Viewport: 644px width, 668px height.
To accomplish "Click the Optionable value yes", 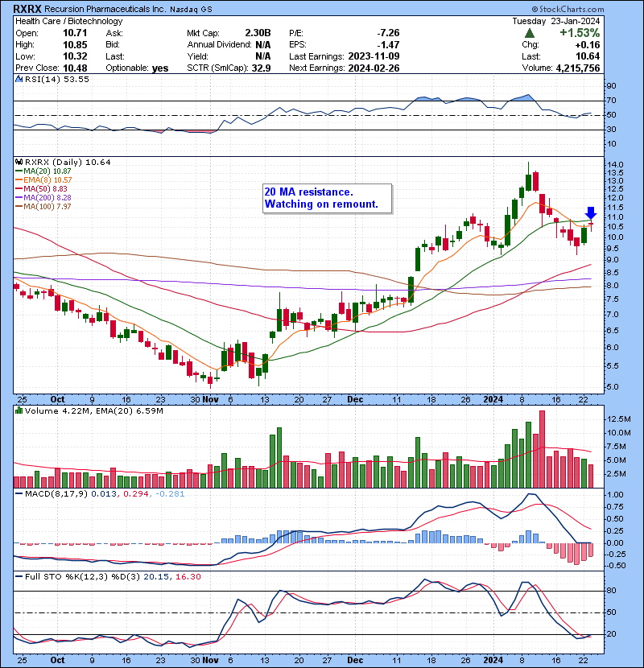I will point(160,68).
